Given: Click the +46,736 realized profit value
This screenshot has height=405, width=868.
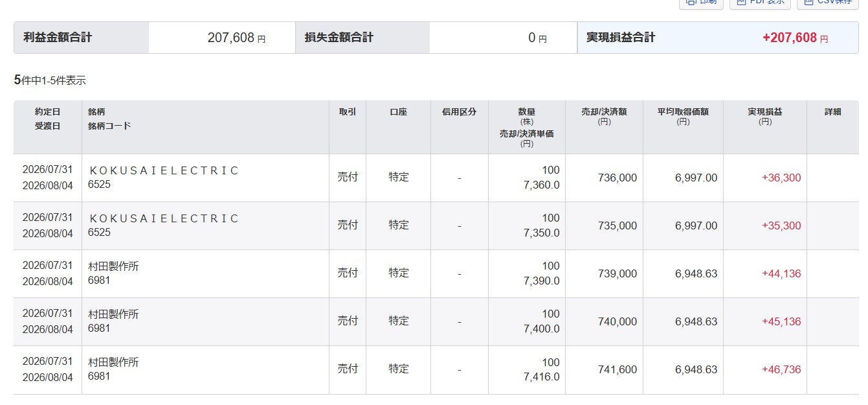Looking at the screenshot, I should [781, 369].
